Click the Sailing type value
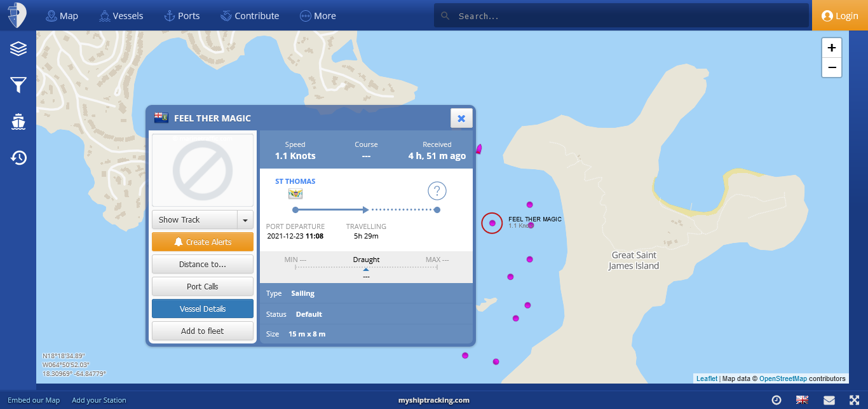This screenshot has height=409, width=868. click(302, 293)
